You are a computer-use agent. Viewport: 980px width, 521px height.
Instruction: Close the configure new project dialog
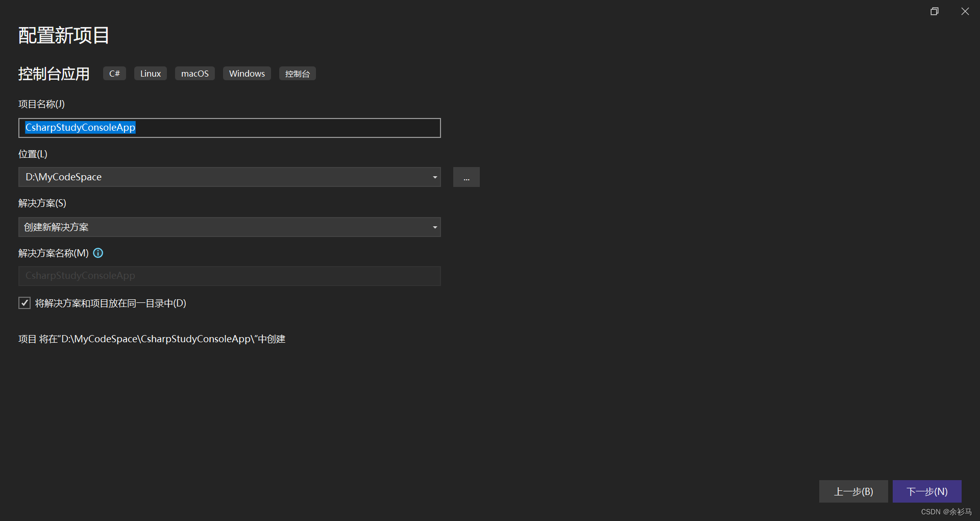[965, 11]
